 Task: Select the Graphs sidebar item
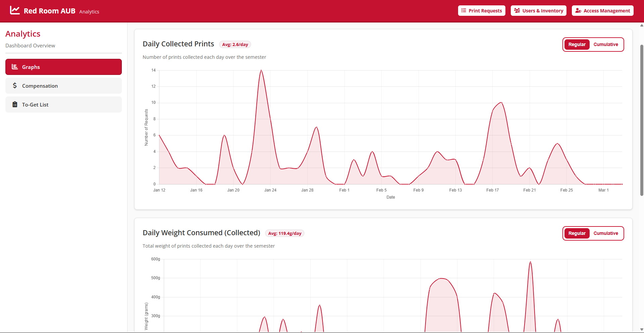[63, 67]
